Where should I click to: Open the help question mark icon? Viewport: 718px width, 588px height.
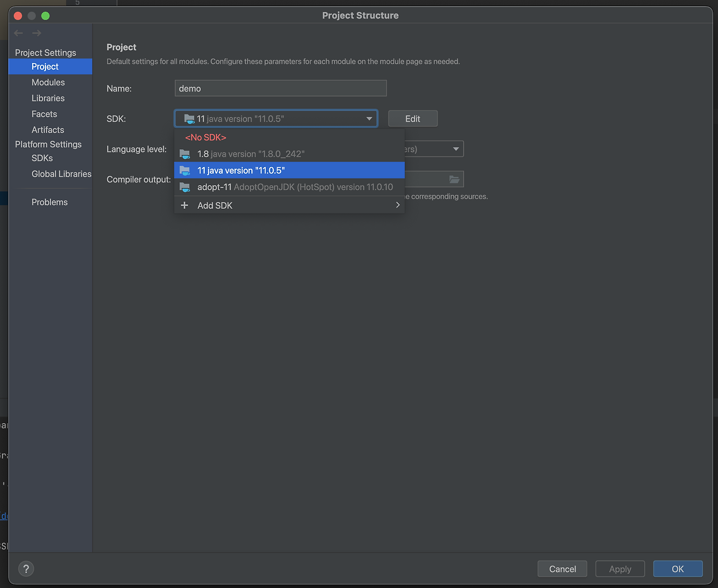pos(26,568)
